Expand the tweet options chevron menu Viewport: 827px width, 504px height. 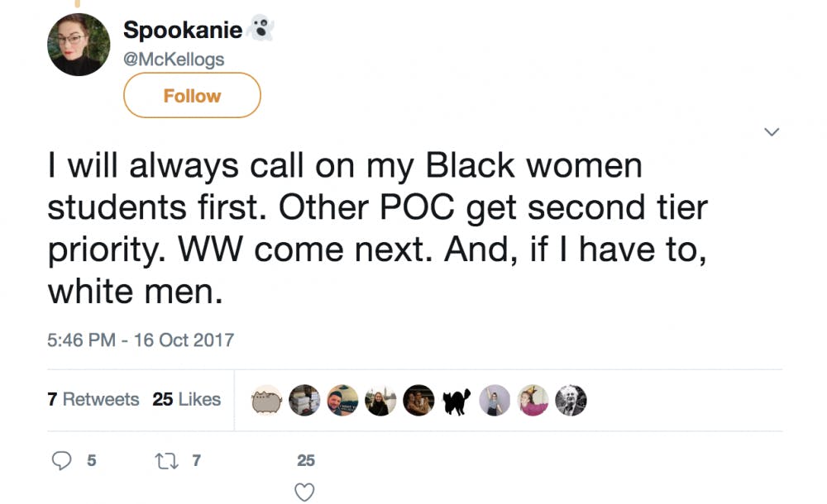point(772,132)
